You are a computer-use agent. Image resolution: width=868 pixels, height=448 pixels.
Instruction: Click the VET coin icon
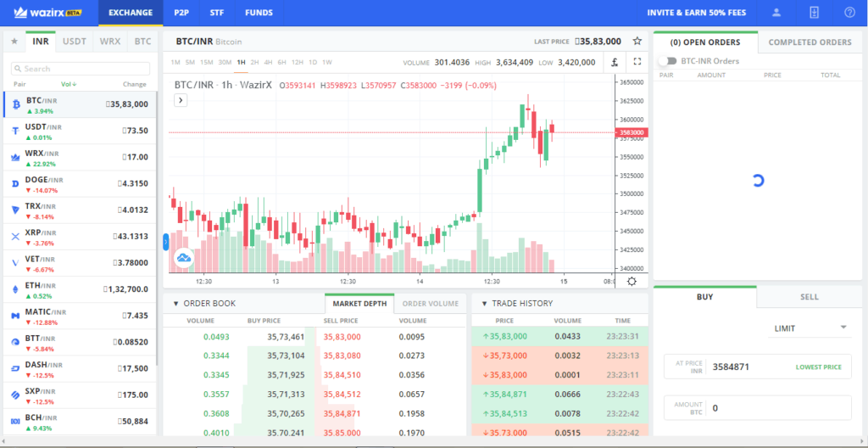[x=15, y=263]
